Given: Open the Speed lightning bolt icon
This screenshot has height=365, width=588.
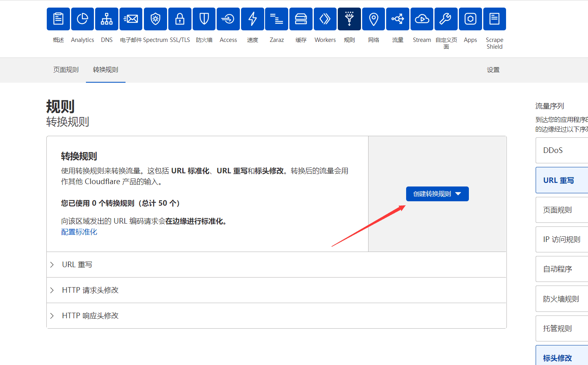Looking at the screenshot, I should [253, 19].
